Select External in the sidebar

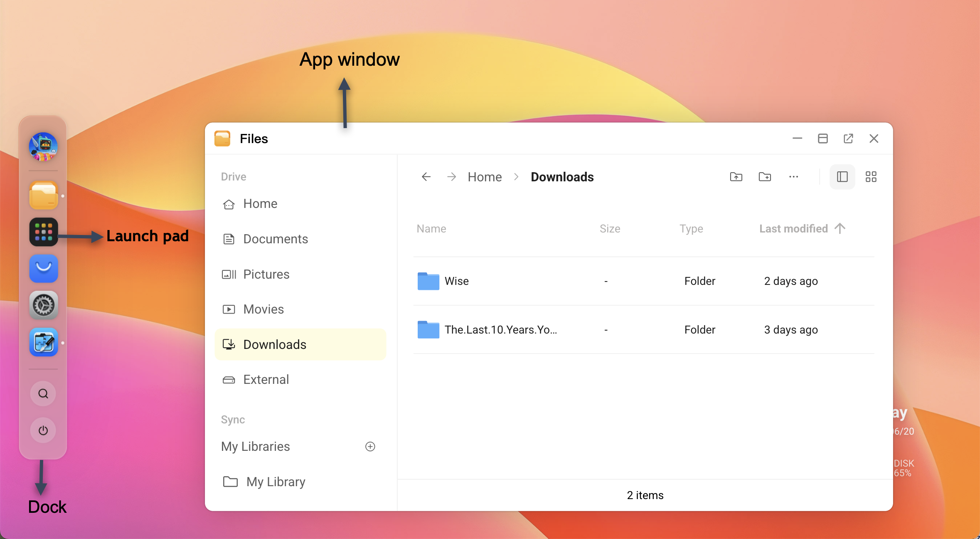coord(300,379)
